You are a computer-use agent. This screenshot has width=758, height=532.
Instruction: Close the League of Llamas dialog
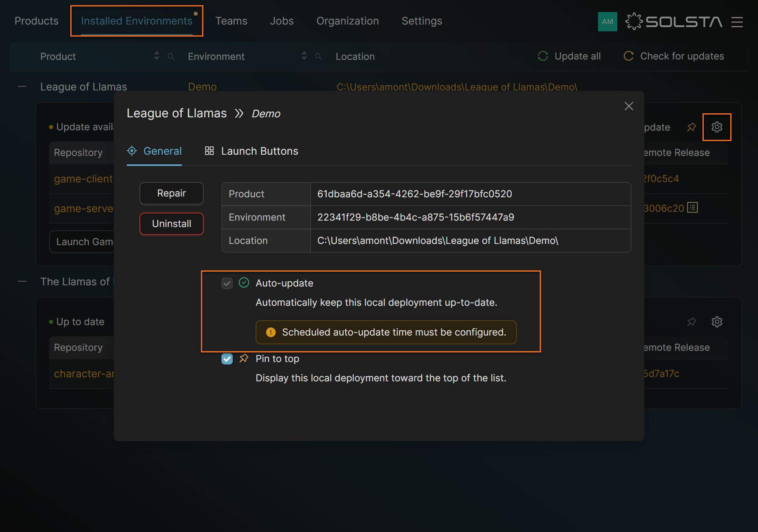[629, 106]
